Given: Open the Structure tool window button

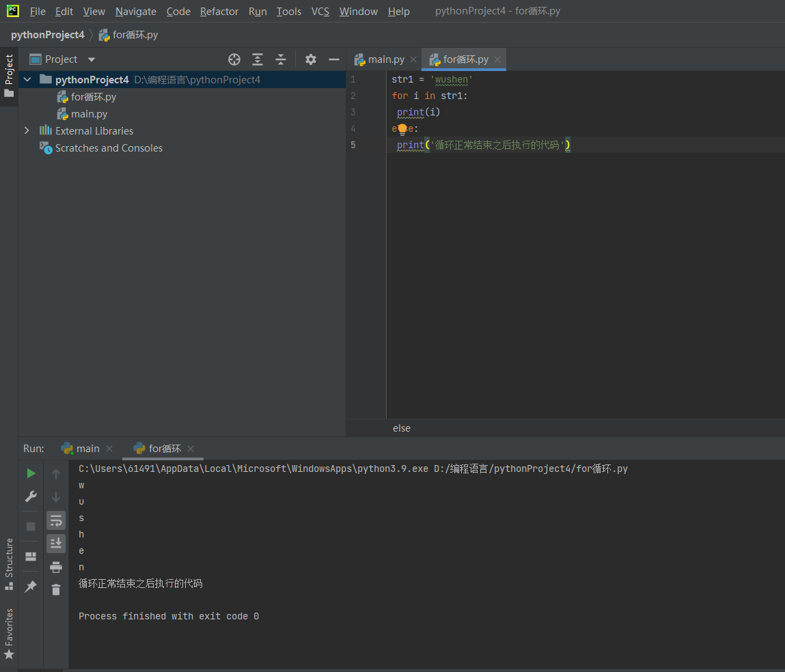Looking at the screenshot, I should (x=9, y=563).
